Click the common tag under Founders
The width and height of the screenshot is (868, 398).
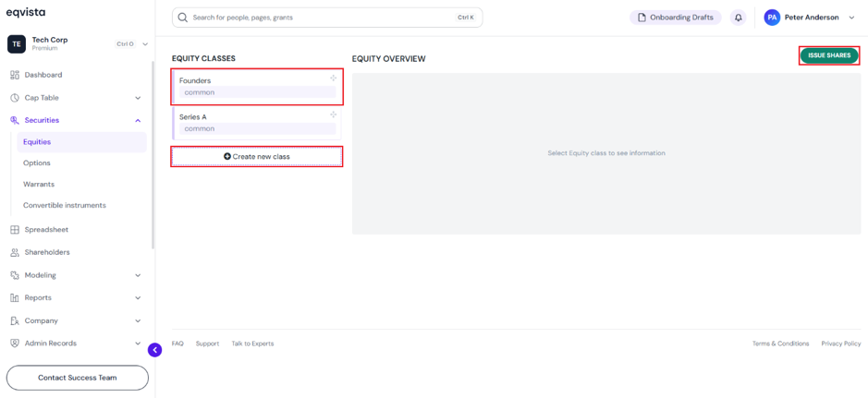[257, 92]
